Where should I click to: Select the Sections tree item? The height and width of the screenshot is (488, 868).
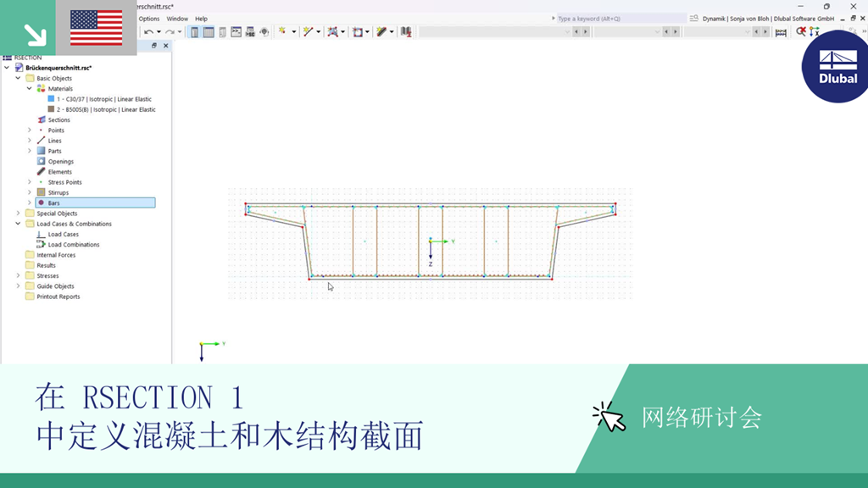(x=58, y=119)
